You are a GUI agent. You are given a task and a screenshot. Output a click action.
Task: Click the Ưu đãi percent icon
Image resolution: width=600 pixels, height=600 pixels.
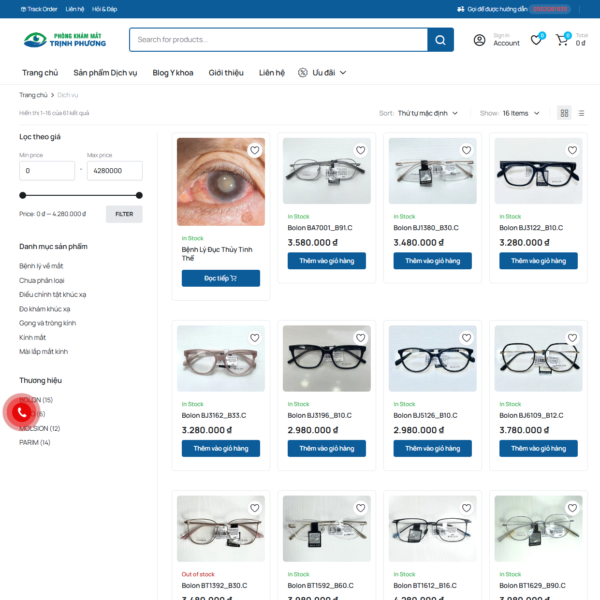(x=303, y=73)
